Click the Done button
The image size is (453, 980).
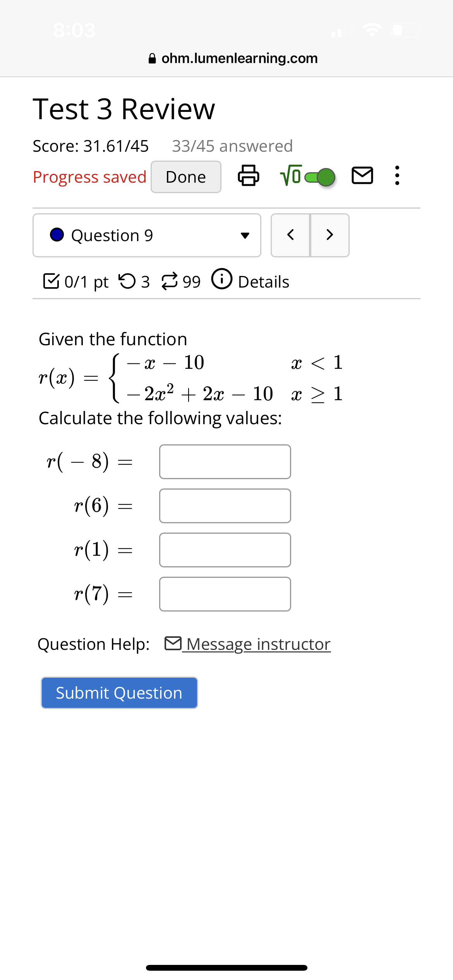(185, 176)
